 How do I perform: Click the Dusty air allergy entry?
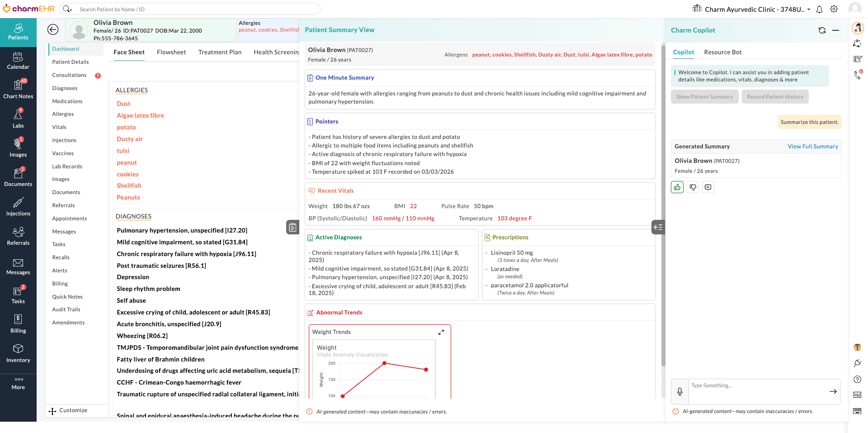(130, 139)
